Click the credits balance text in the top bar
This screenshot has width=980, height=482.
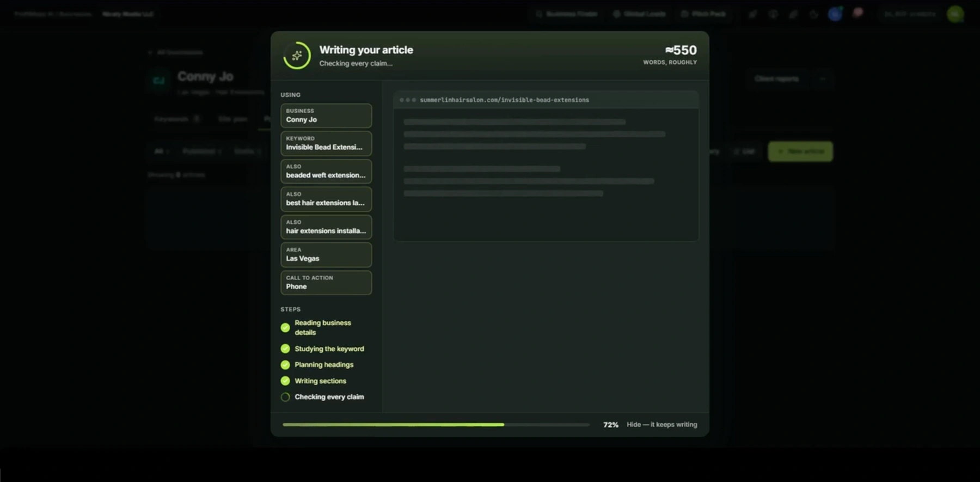point(910,14)
